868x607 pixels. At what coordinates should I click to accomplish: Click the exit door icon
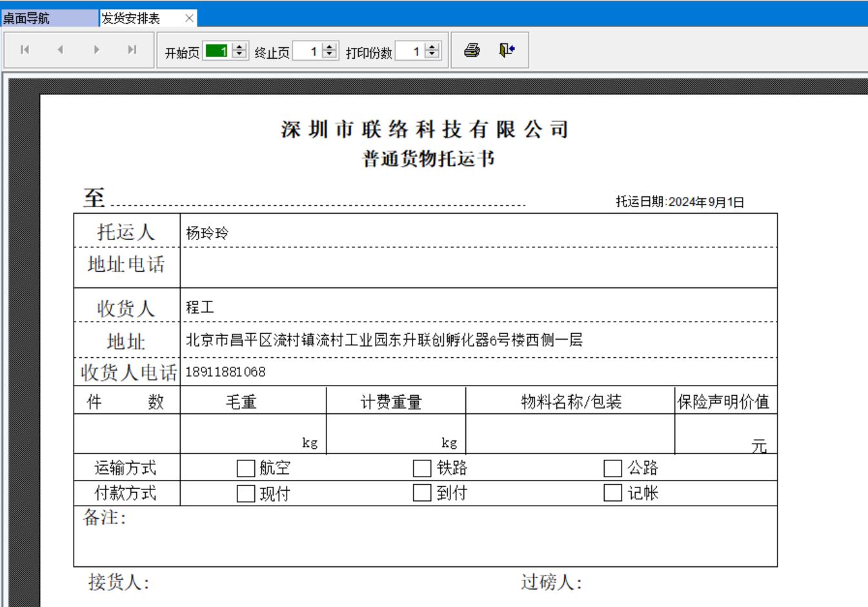coord(507,50)
